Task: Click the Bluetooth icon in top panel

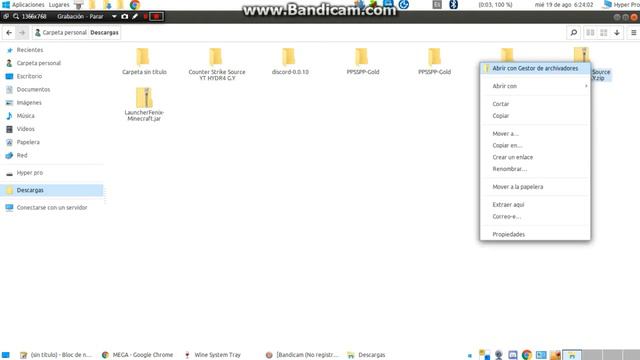Action: point(453,4)
